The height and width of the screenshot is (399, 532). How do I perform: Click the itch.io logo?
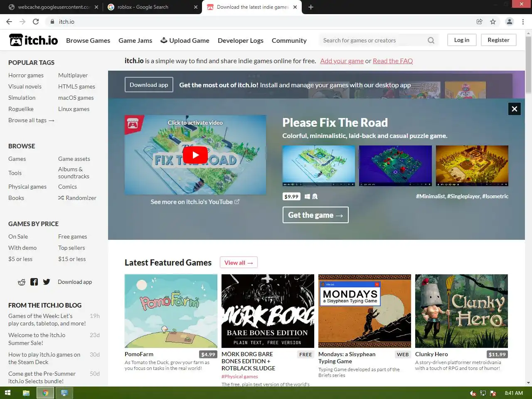tap(33, 40)
